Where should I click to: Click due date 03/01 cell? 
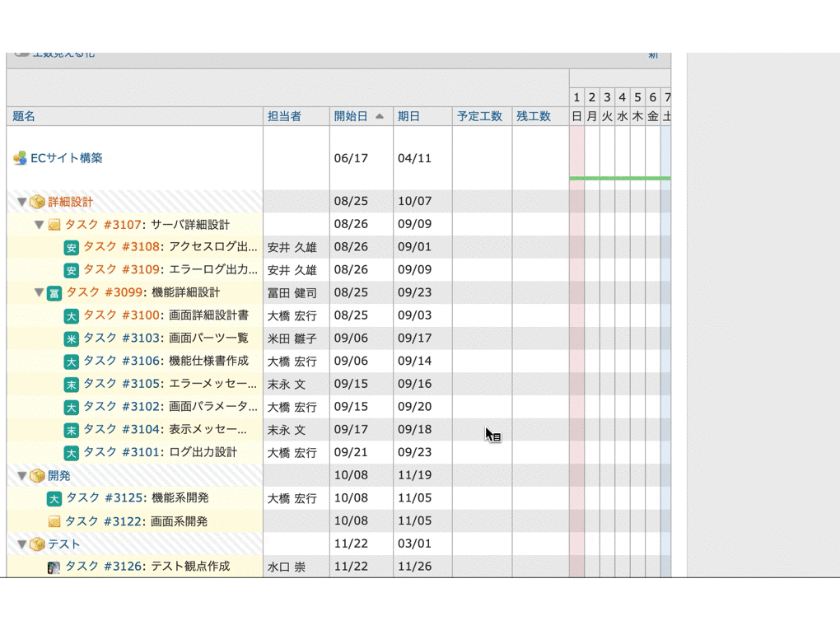[x=422, y=544]
